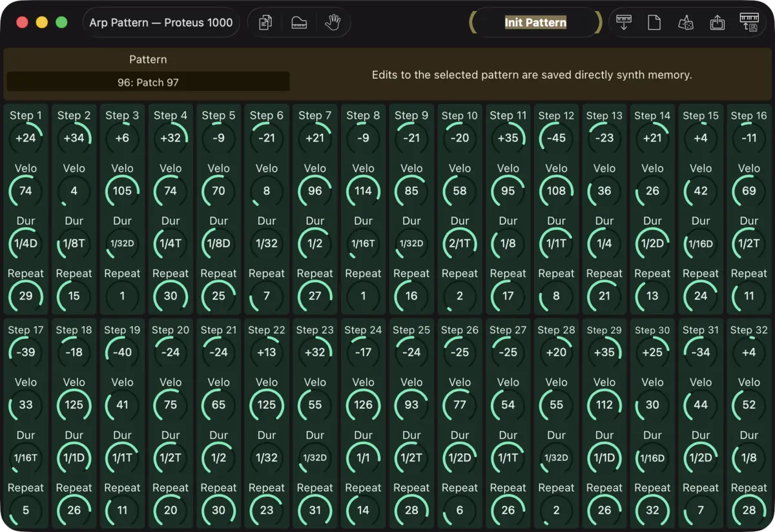775x532 pixels.
Task: Click the 'Edits to the selected pattern' notice text
Action: (x=532, y=75)
